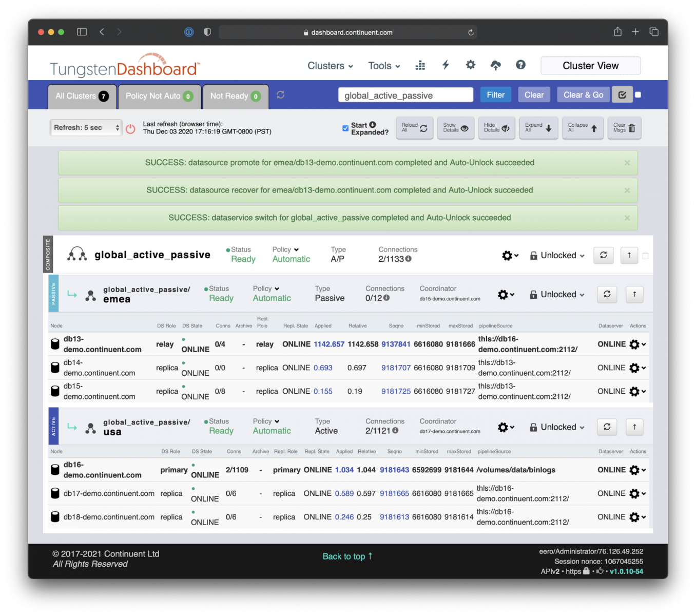Click the Safari address bar
Viewport: 696px width, 616px height.
tap(348, 32)
